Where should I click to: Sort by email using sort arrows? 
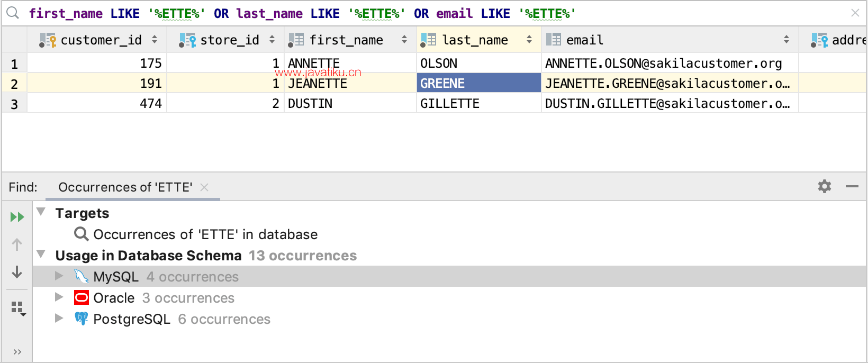point(786,40)
